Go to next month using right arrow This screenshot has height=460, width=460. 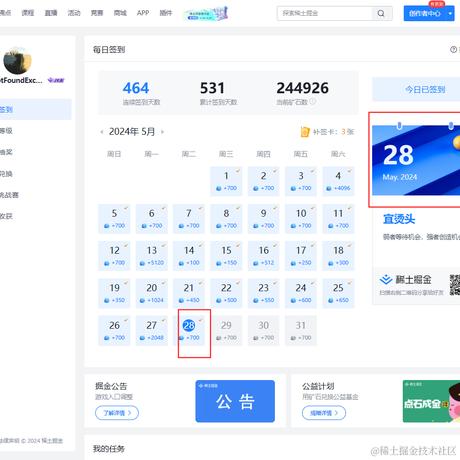162,132
